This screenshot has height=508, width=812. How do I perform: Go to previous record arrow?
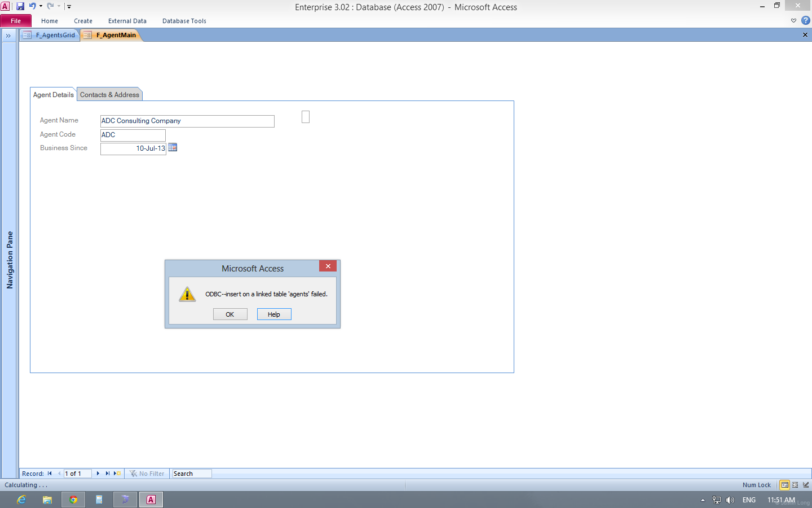point(59,474)
